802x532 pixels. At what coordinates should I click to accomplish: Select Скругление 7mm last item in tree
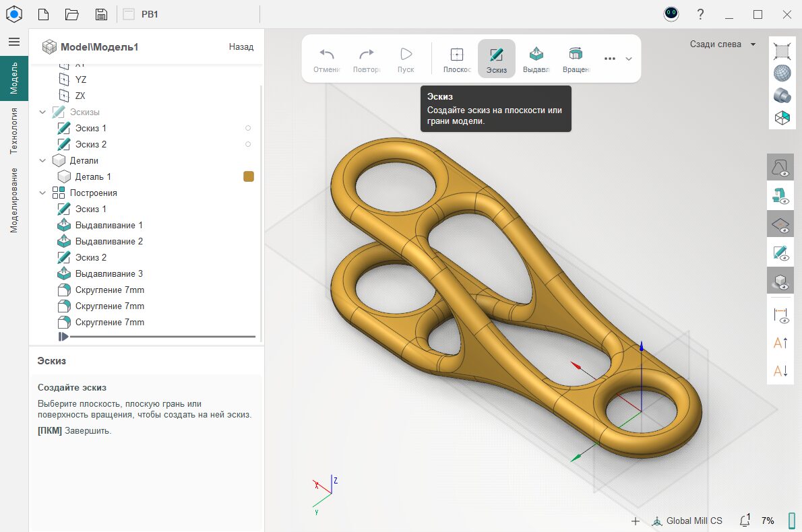click(x=109, y=323)
